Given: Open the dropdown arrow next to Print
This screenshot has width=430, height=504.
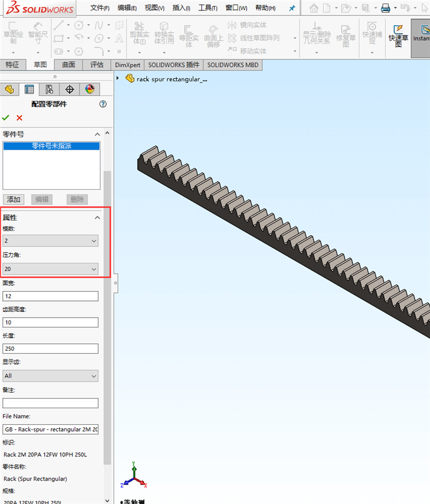Looking at the screenshot, I should coord(395,8).
